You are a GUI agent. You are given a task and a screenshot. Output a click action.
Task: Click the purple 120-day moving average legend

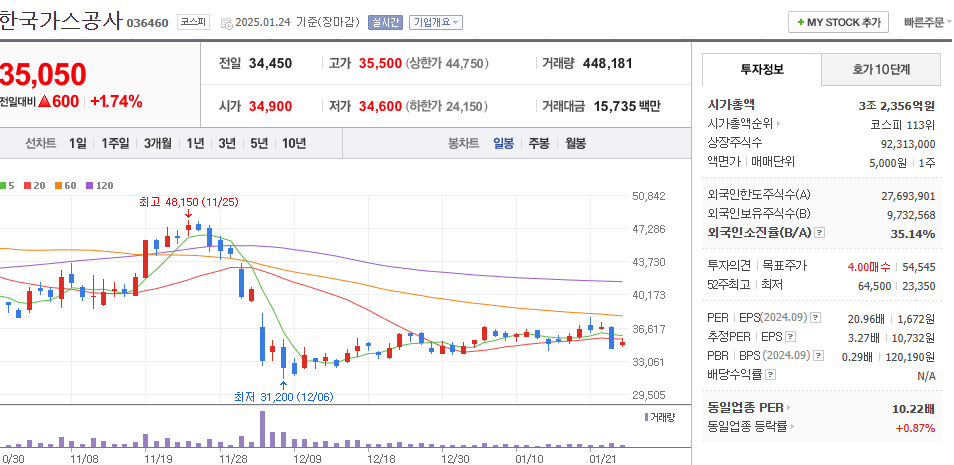point(100,186)
